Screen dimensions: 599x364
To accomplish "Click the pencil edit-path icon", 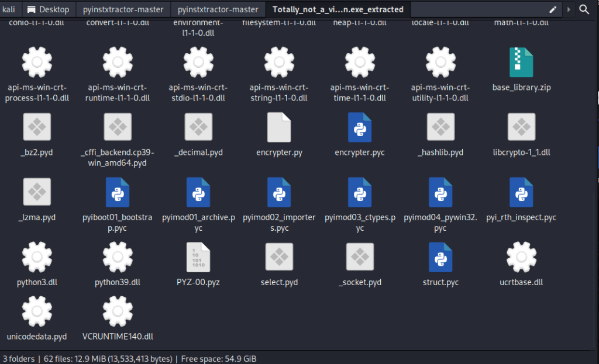I will [x=553, y=9].
